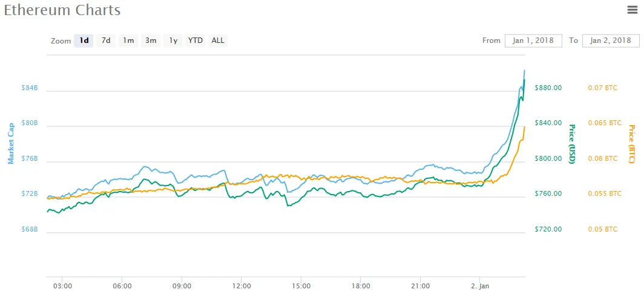644x298 pixels.
Task: Click the $72B market cap axis label
Action: 30,194
